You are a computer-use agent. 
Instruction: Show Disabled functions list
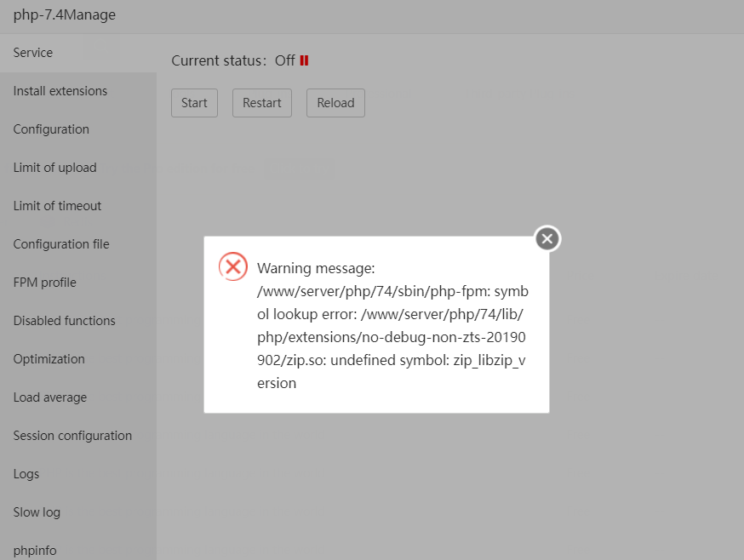pyautogui.click(x=64, y=321)
